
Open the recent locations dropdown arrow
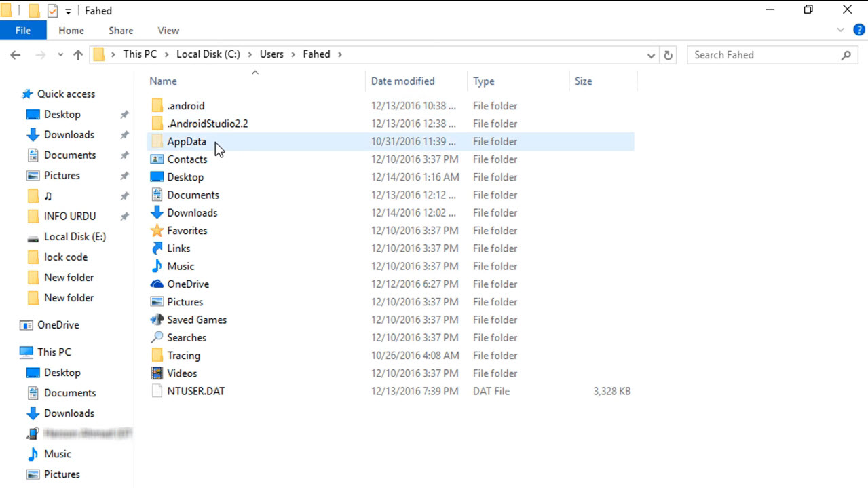[x=60, y=55]
